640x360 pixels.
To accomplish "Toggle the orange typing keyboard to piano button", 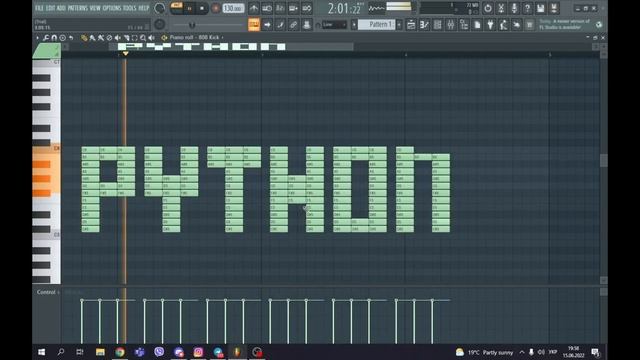I will 253,25.
